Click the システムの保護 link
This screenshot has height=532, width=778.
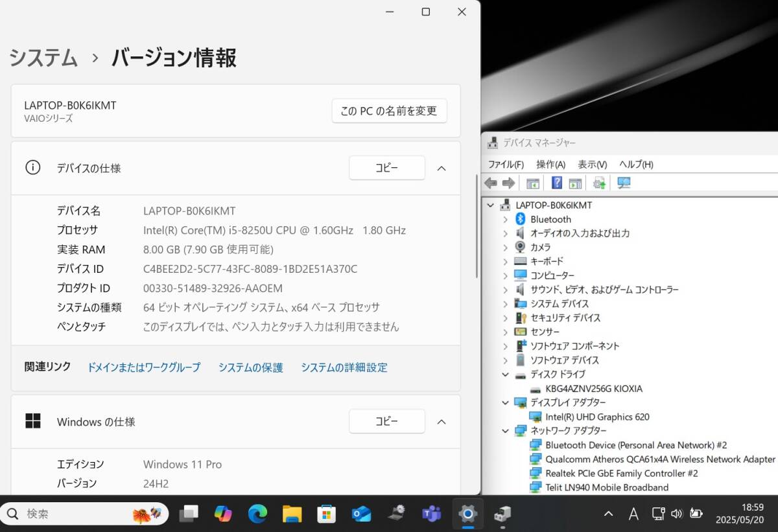coord(250,367)
